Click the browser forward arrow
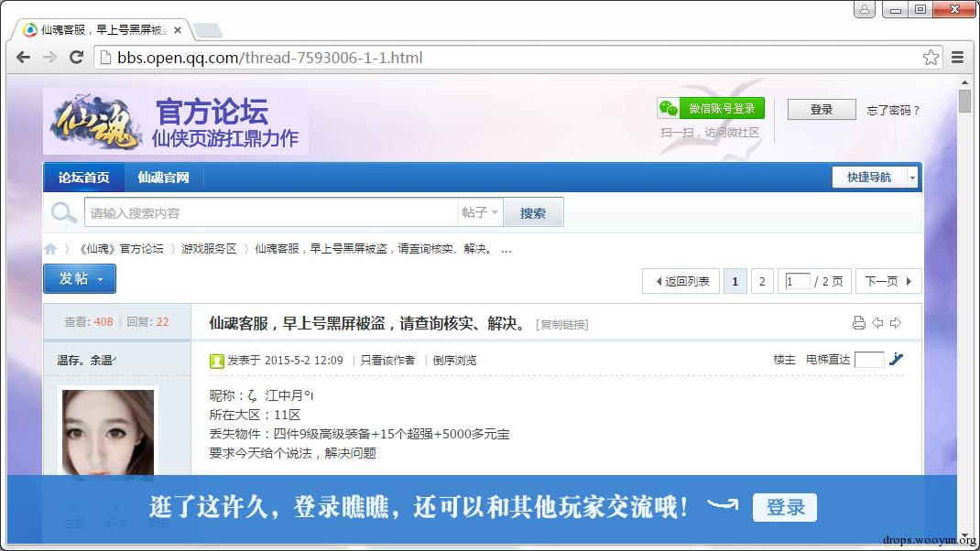The height and width of the screenshot is (551, 980). tap(50, 58)
